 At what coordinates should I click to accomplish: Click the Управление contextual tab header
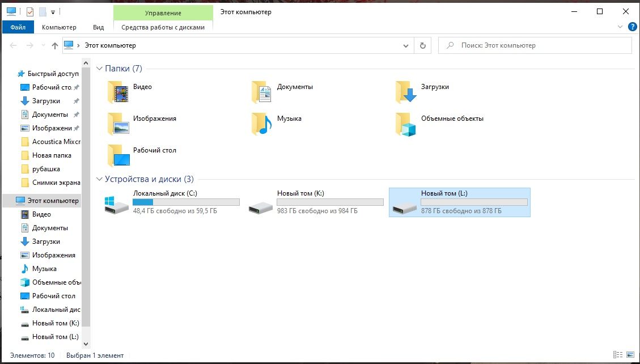[163, 13]
